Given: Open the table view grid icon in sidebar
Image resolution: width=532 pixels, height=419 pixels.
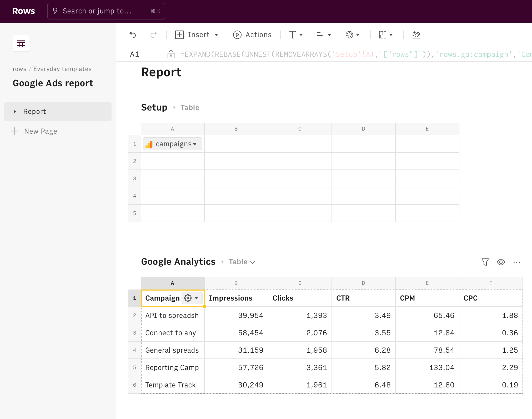Looking at the screenshot, I should (x=21, y=43).
